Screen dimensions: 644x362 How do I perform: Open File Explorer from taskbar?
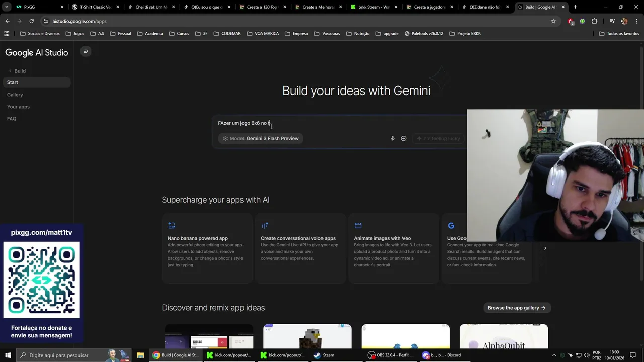[x=140, y=355]
